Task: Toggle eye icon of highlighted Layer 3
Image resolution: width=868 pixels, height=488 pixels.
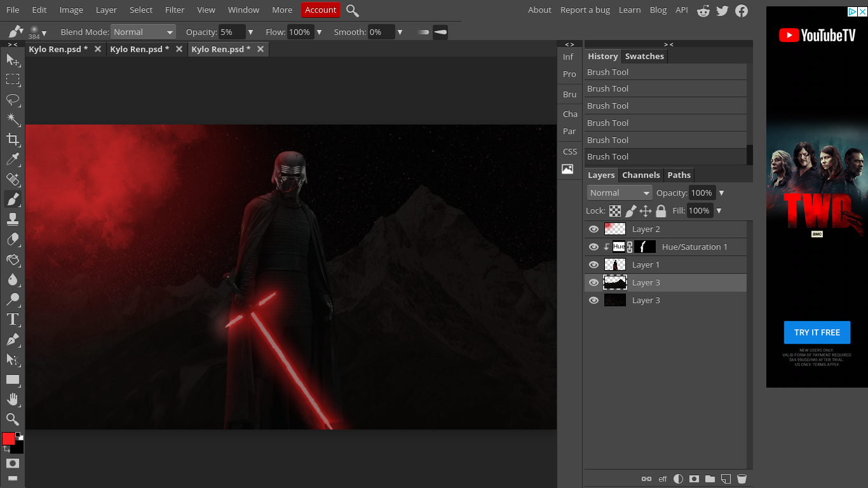Action: click(593, 283)
